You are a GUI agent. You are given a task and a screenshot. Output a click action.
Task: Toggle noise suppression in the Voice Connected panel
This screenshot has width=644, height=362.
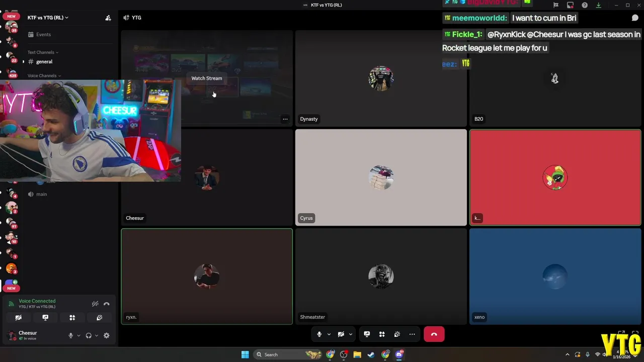[95, 304]
